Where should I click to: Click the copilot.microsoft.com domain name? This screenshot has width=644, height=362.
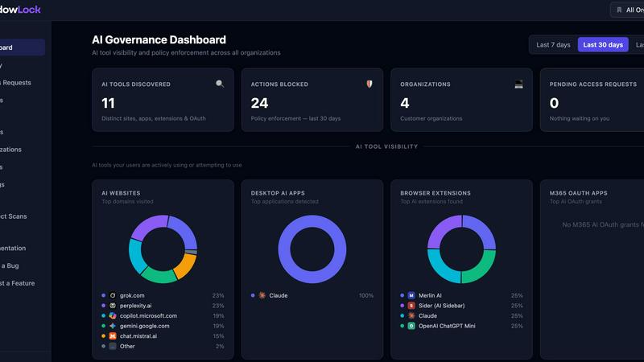click(148, 315)
